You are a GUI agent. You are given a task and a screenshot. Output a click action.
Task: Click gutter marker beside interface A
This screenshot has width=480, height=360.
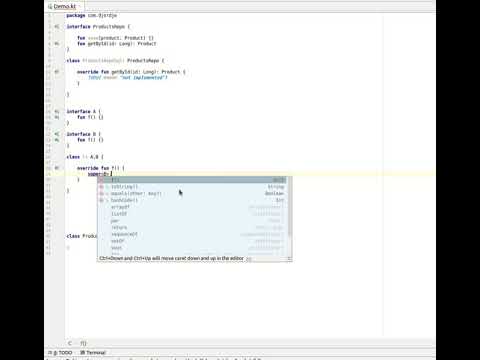point(57,111)
